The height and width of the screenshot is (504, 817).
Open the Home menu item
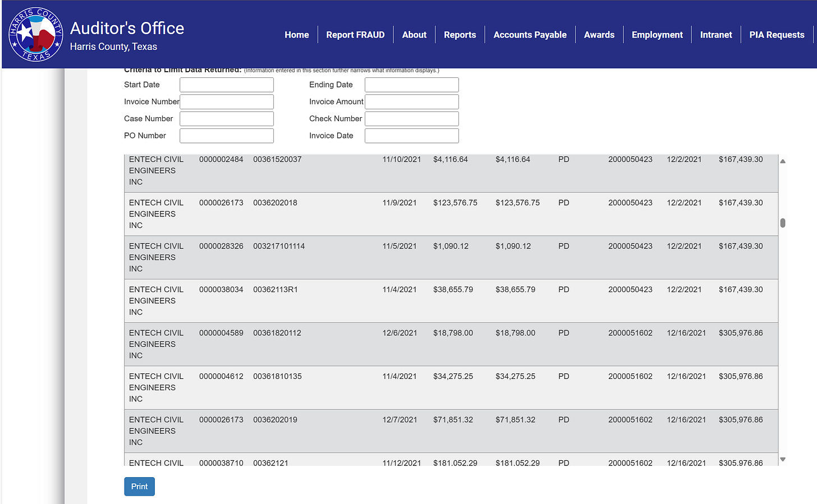(x=297, y=35)
